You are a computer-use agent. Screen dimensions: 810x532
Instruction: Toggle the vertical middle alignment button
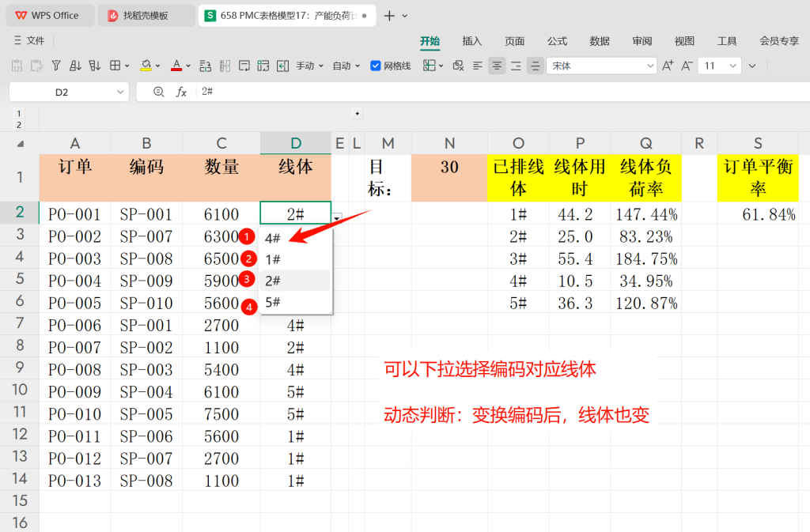(536, 66)
